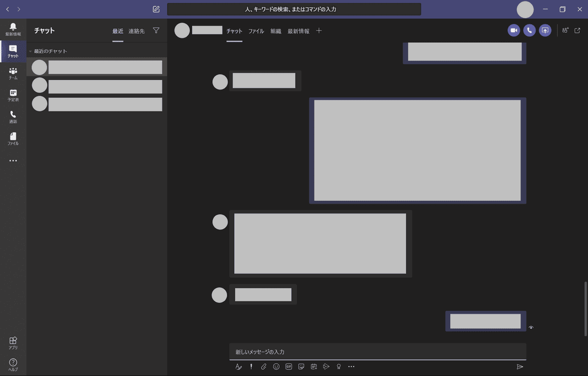Attach a file with the paperclip
This screenshot has width=588, height=376.
(264, 366)
